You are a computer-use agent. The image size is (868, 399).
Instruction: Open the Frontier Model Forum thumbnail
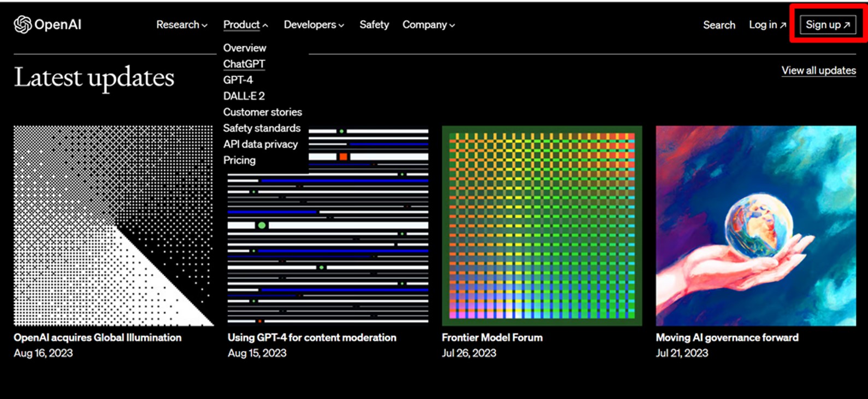[x=541, y=225]
